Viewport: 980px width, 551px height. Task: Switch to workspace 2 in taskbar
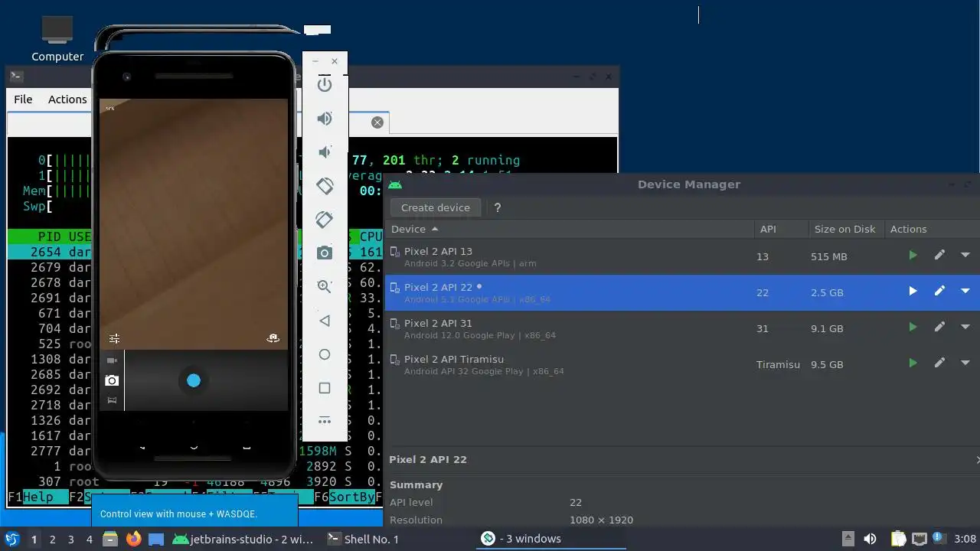click(x=52, y=539)
